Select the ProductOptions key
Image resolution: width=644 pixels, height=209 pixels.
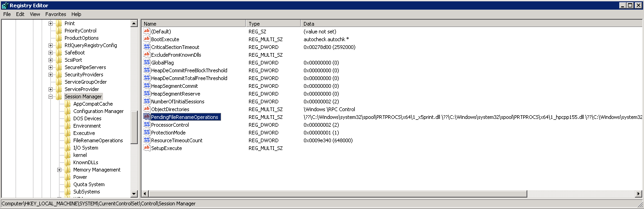[81, 38]
